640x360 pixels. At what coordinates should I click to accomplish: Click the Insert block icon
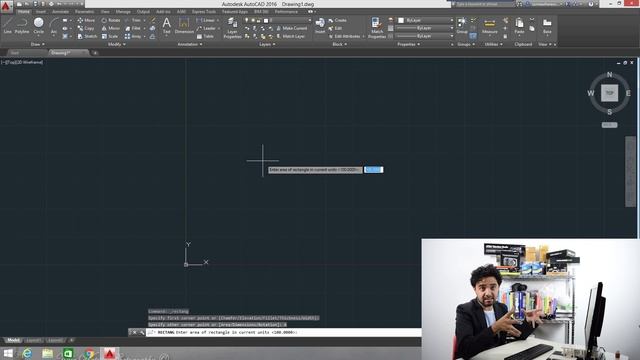tap(320, 25)
